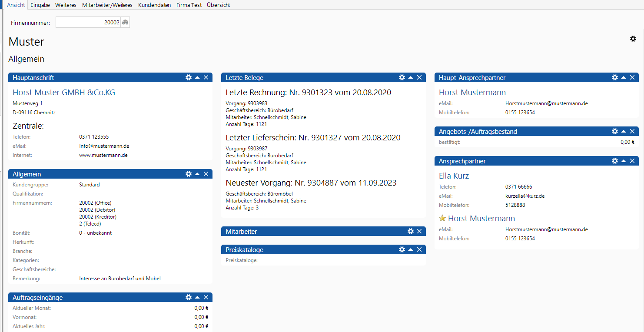Open settings gear of Hauptanschrift panel
The height and width of the screenshot is (332, 644).
coord(189,77)
